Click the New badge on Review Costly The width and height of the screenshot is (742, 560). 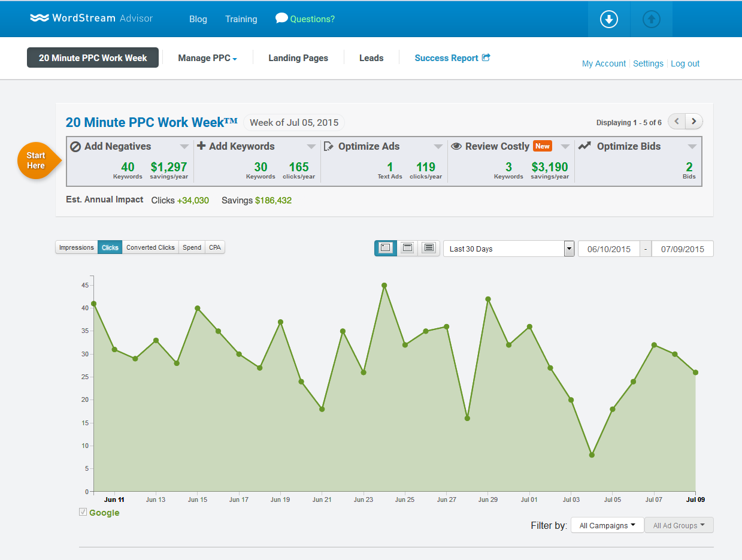click(543, 146)
